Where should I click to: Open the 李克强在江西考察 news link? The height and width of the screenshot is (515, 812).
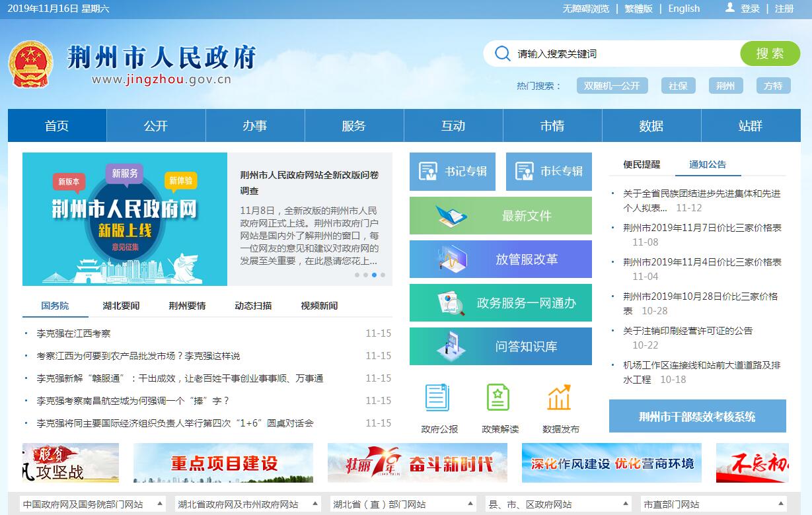tap(73, 333)
